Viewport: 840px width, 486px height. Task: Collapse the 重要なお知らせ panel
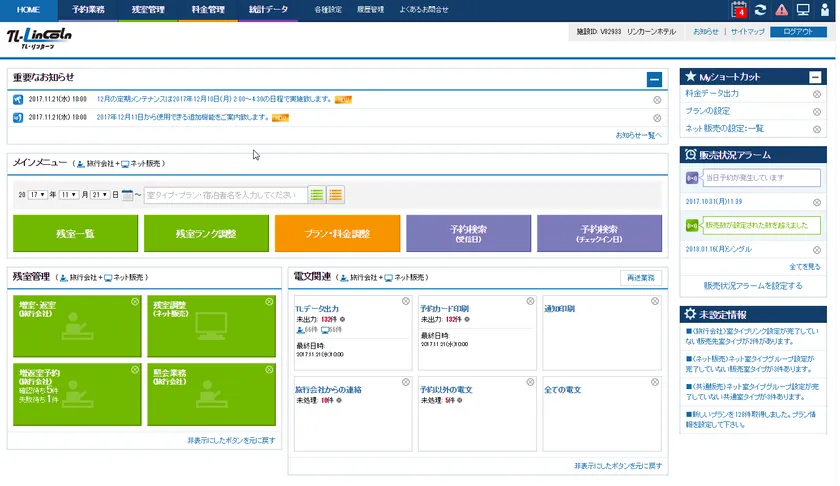[x=654, y=78]
